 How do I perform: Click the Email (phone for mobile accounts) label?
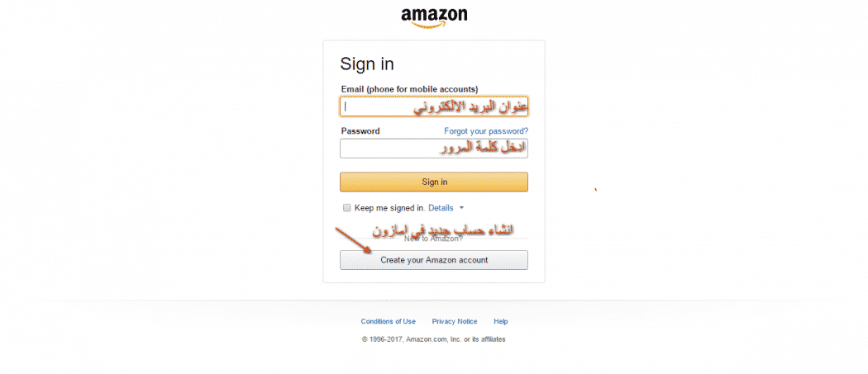click(x=410, y=89)
